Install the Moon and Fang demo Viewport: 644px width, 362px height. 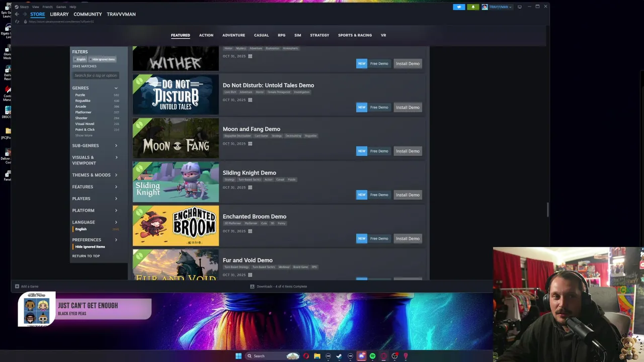tap(408, 151)
